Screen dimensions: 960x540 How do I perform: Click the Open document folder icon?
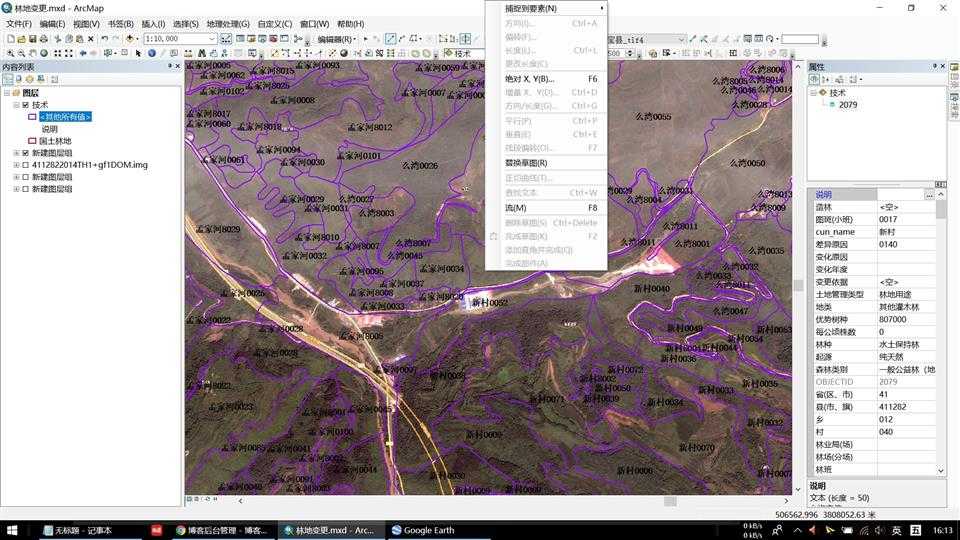point(21,39)
